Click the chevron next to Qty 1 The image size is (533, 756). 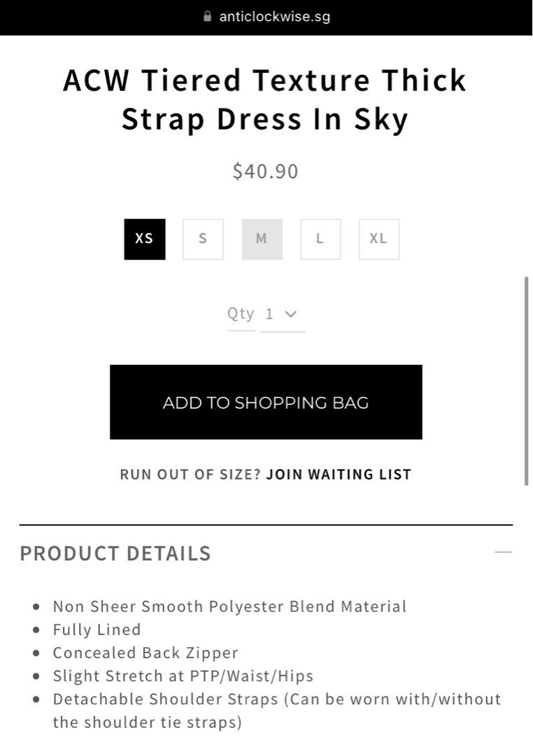[x=292, y=314]
